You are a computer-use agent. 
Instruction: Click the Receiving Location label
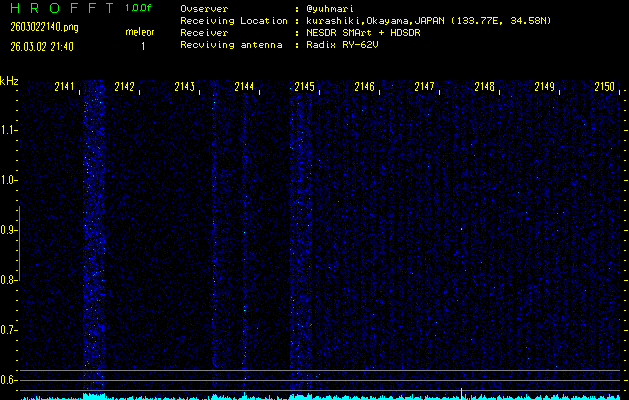click(x=234, y=21)
